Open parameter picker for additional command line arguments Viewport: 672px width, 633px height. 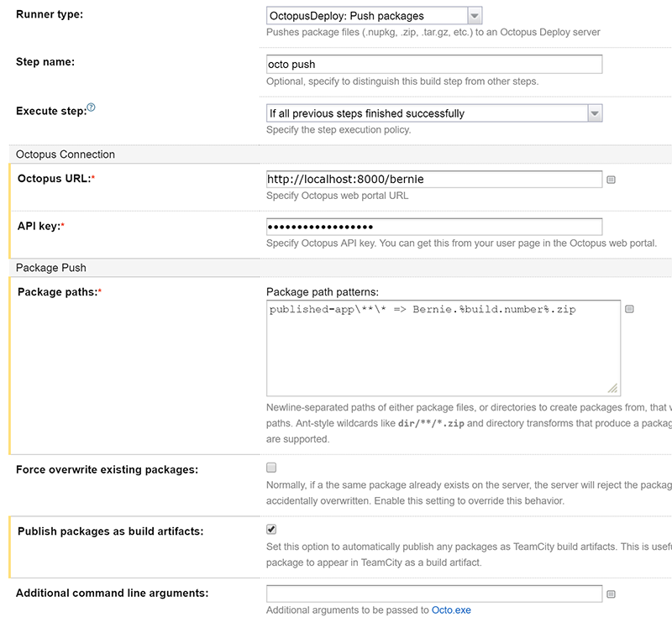coord(612,594)
